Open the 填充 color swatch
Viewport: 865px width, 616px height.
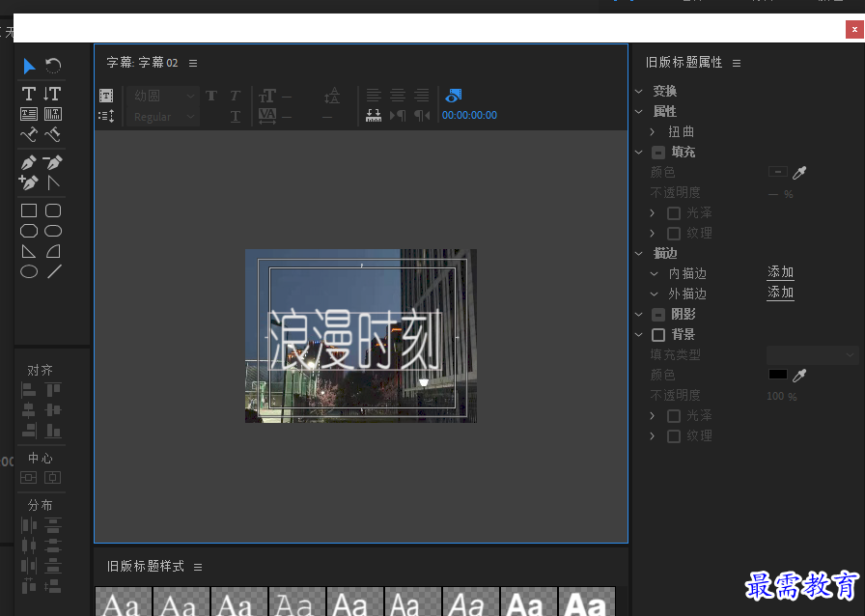pos(778,172)
